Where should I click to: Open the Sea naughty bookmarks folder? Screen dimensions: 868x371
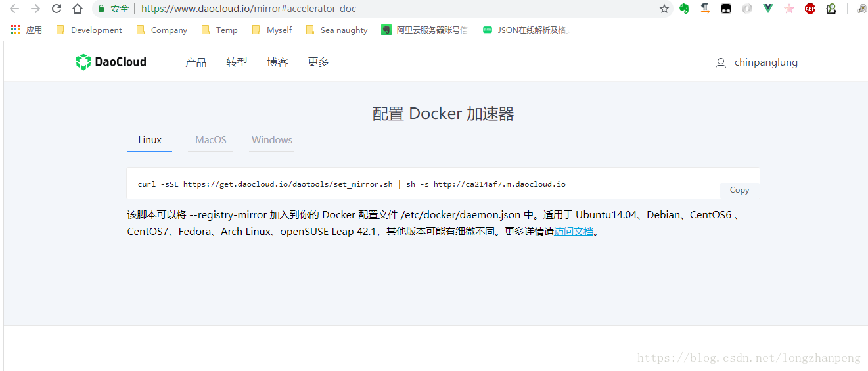coord(336,30)
